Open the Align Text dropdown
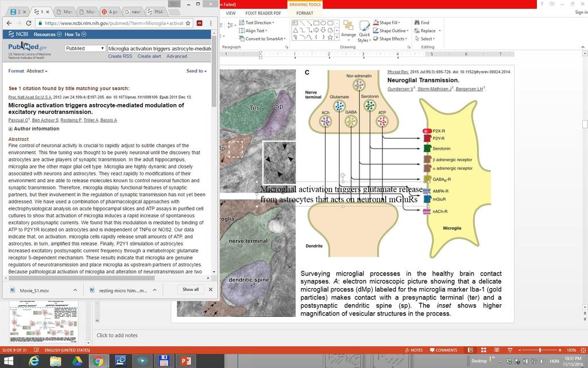 pyautogui.click(x=253, y=31)
